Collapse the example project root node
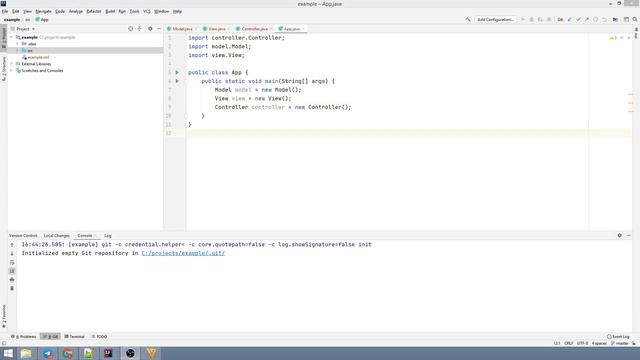 (11, 37)
